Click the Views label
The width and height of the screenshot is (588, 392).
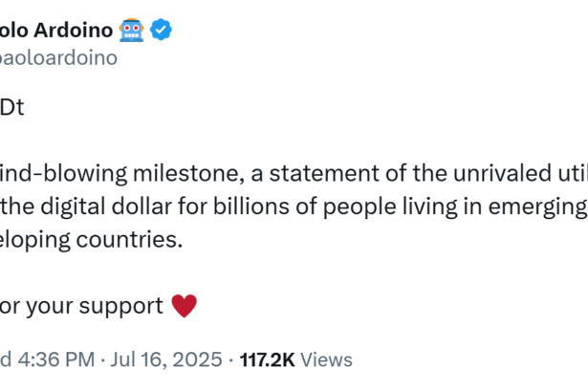click(x=327, y=359)
